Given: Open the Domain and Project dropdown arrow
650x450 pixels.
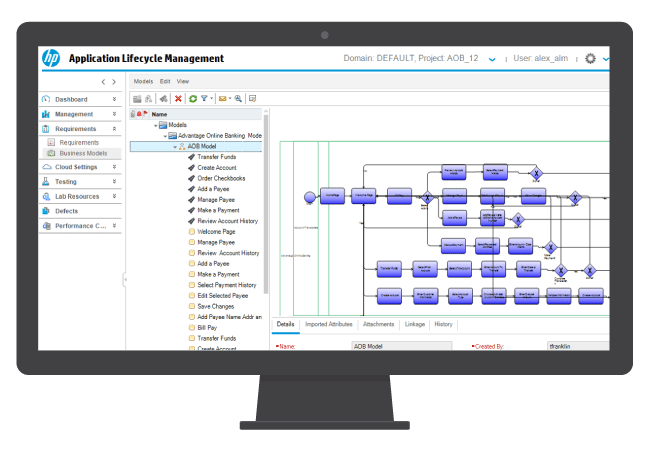Looking at the screenshot, I should coord(492,59).
